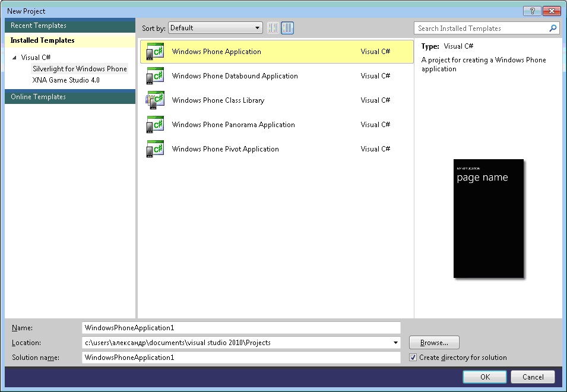Viewport: 567px width, 392px height.
Task: Click the Windows Phone Pivot Application icon
Action: [155, 148]
